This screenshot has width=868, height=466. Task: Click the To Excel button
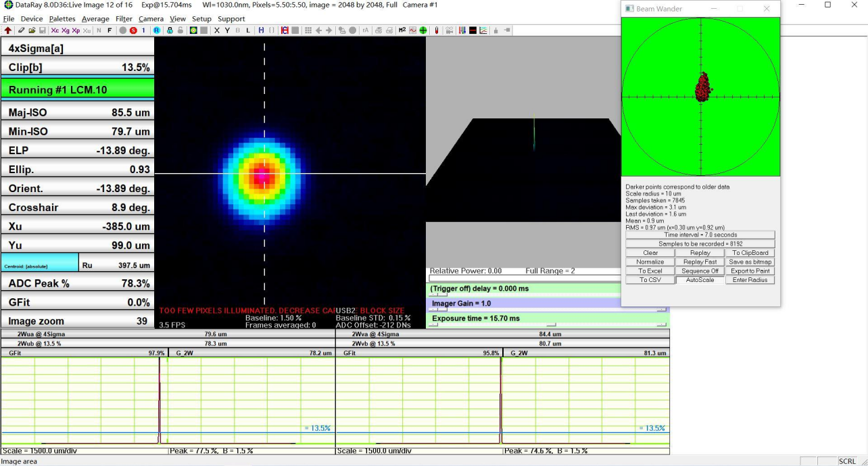tap(650, 271)
